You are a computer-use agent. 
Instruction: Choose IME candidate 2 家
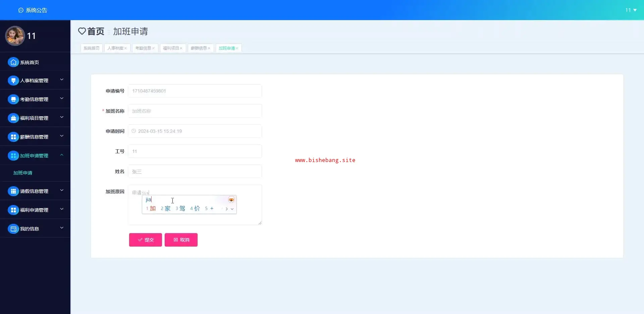click(x=166, y=209)
